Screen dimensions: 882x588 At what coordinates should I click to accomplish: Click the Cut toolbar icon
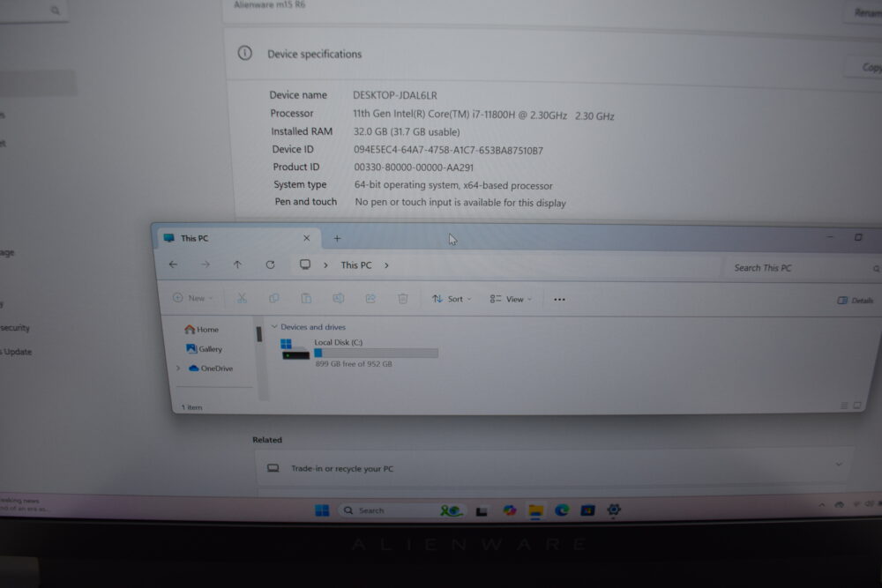pyautogui.click(x=242, y=298)
